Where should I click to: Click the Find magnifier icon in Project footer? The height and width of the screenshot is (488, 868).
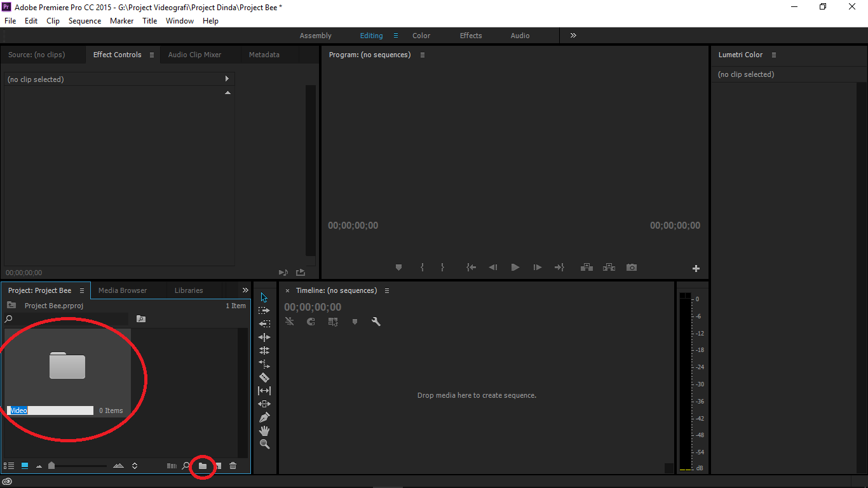pos(186,466)
